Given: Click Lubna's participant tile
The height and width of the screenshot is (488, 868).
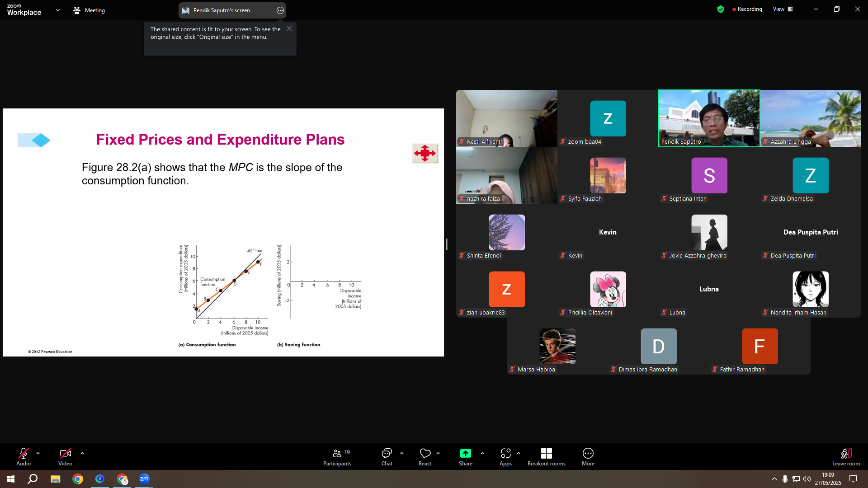Looking at the screenshot, I should pos(709,289).
